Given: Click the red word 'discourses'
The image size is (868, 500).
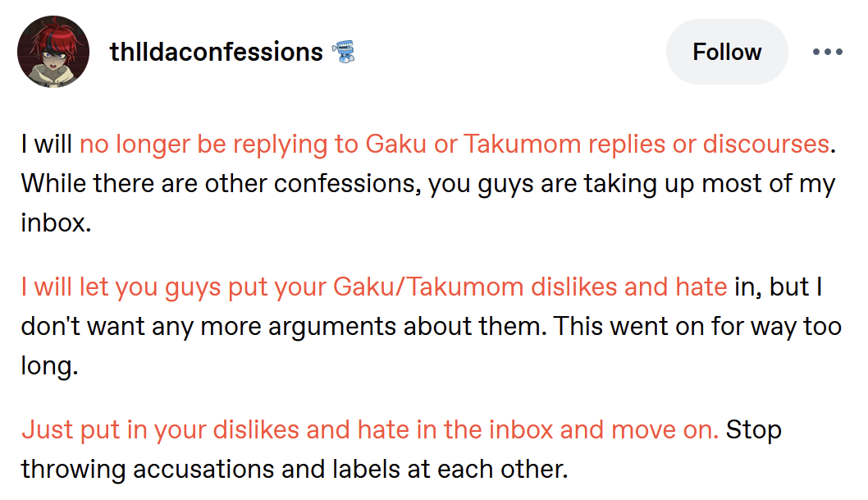Looking at the screenshot, I should coord(766,144).
